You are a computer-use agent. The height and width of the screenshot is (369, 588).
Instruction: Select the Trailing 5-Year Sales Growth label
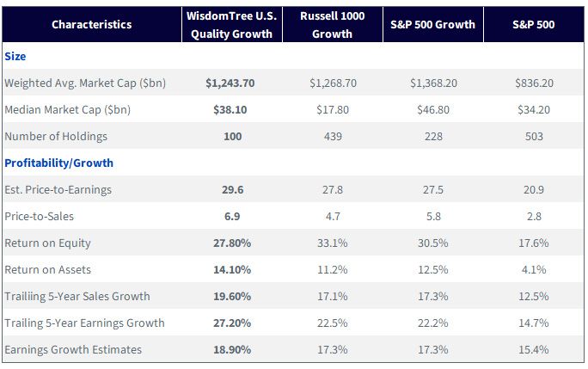[x=77, y=296]
